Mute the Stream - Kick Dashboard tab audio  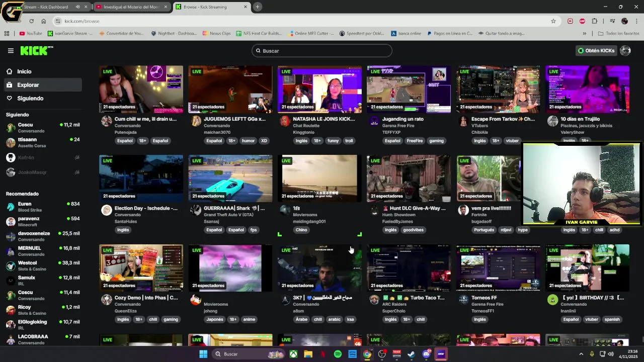point(77,7)
